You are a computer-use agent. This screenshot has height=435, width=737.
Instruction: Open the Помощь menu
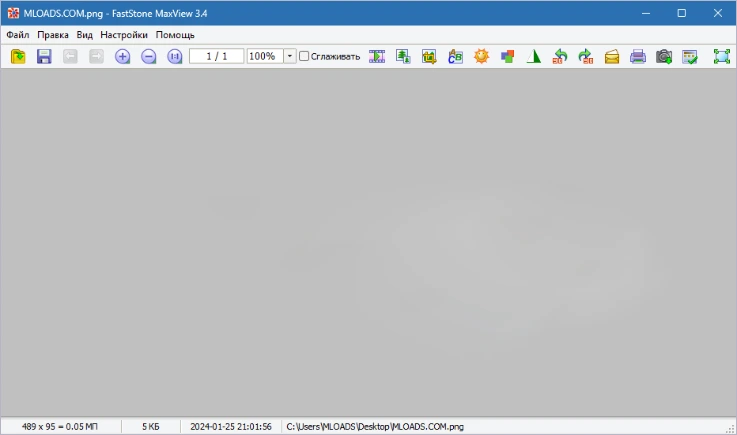[175, 35]
